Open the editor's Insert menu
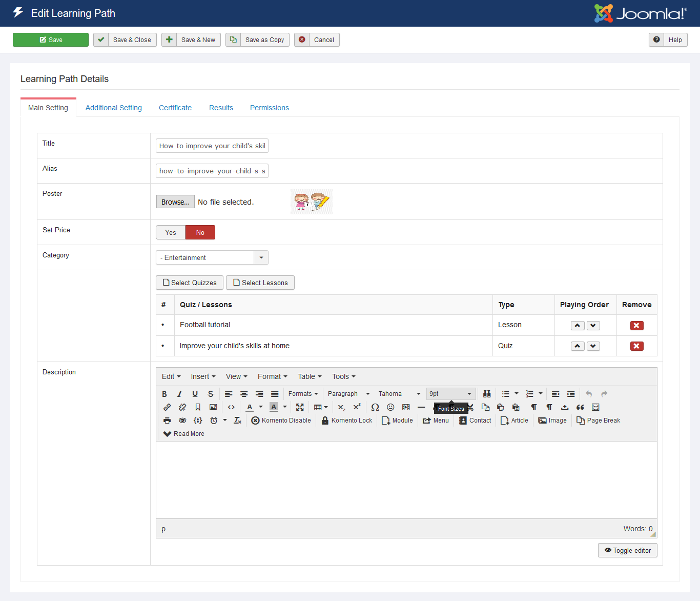Viewport: 700px width, 601px height. pyautogui.click(x=203, y=376)
